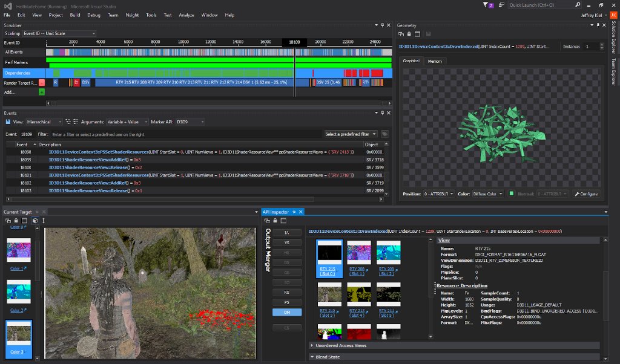
Task: Toggle the lock icon in the API Inspector toolbar
Action: pyautogui.click(x=275, y=221)
